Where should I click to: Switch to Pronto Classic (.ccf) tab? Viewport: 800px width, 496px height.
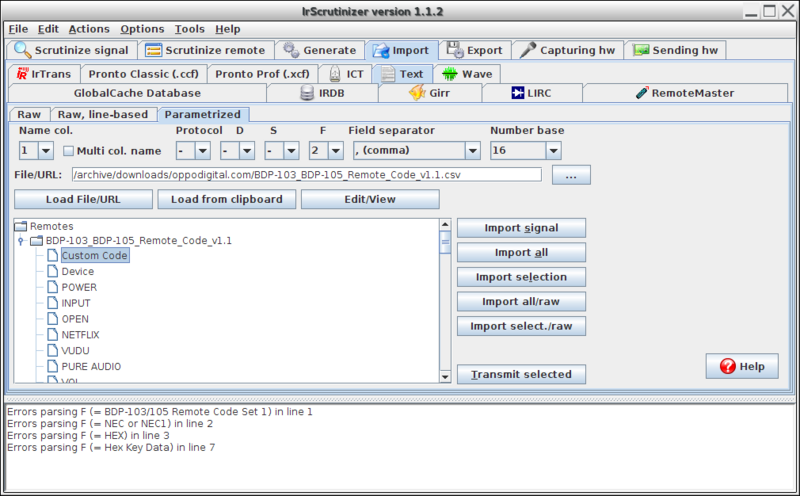(143, 74)
